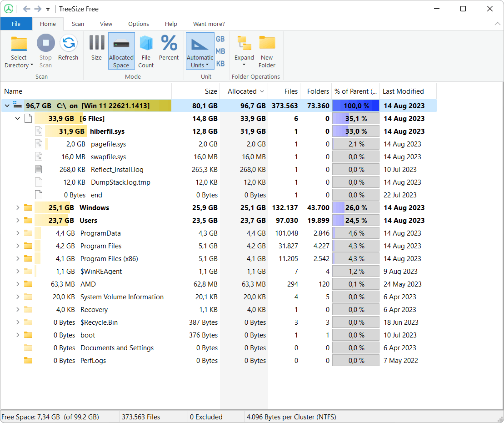The width and height of the screenshot is (504, 423).
Task: Create a New Folder
Action: click(267, 44)
